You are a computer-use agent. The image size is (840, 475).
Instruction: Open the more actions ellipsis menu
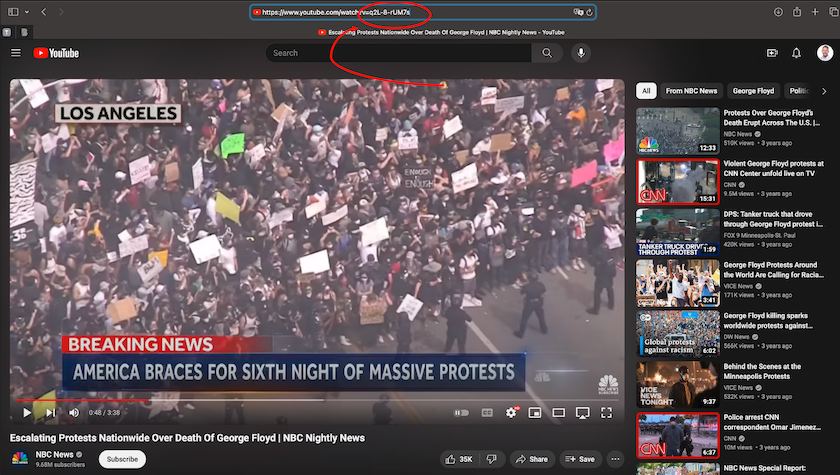[614, 459]
